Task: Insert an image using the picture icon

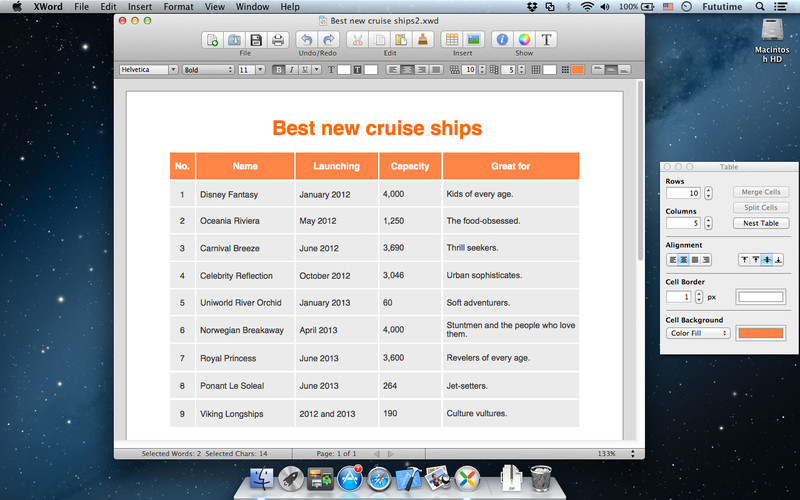Action: coord(474,40)
